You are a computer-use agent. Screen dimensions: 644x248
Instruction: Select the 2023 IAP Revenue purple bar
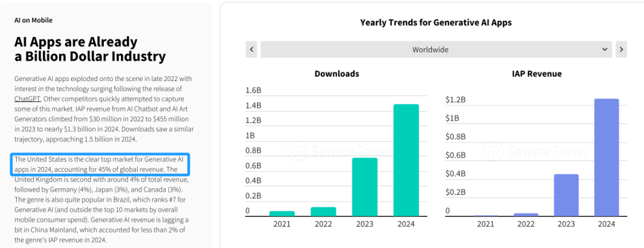tap(566, 195)
